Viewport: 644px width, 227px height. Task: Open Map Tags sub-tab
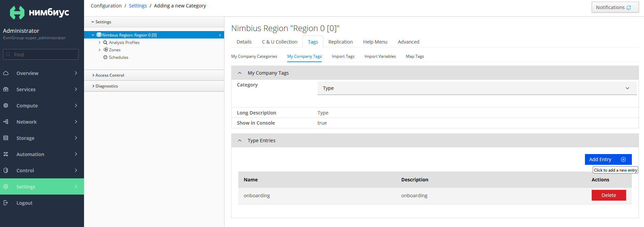(415, 56)
